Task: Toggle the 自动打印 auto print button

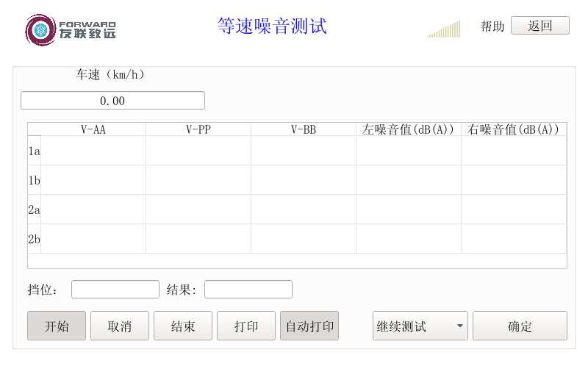Action: pos(309,326)
